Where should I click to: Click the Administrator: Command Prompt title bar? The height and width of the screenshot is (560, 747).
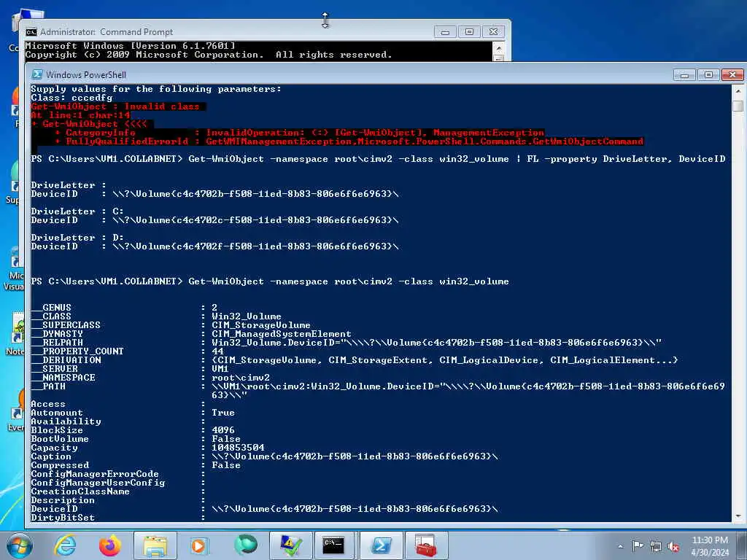[228, 32]
